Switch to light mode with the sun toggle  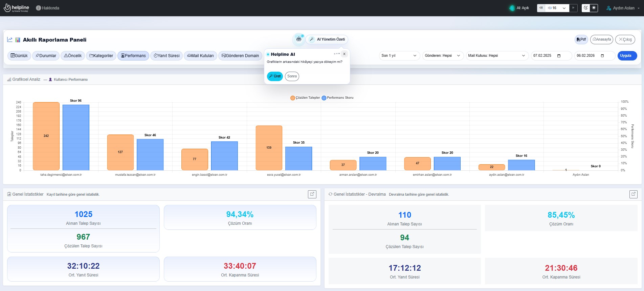(x=594, y=8)
